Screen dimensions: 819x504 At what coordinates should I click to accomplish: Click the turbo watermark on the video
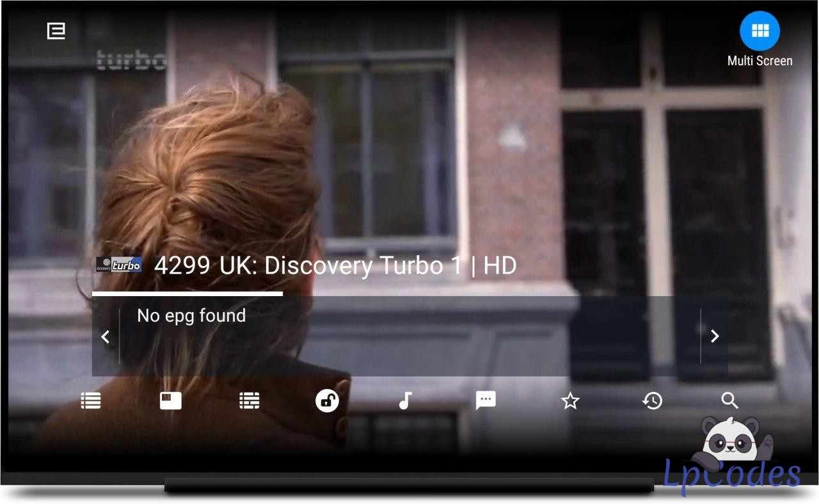click(131, 60)
